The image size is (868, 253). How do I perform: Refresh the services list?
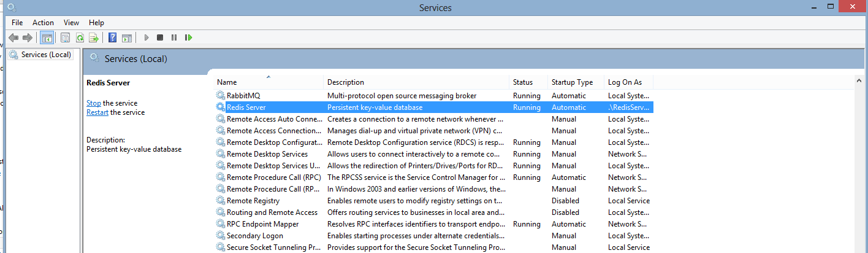[x=80, y=38]
